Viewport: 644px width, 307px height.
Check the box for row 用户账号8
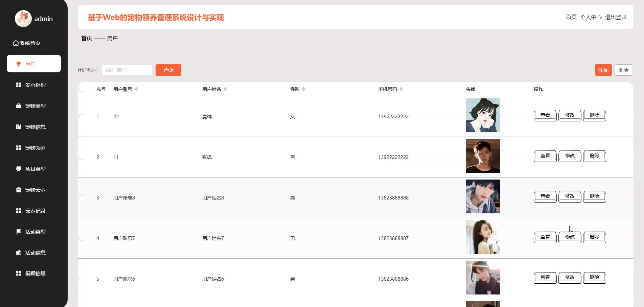(82, 198)
